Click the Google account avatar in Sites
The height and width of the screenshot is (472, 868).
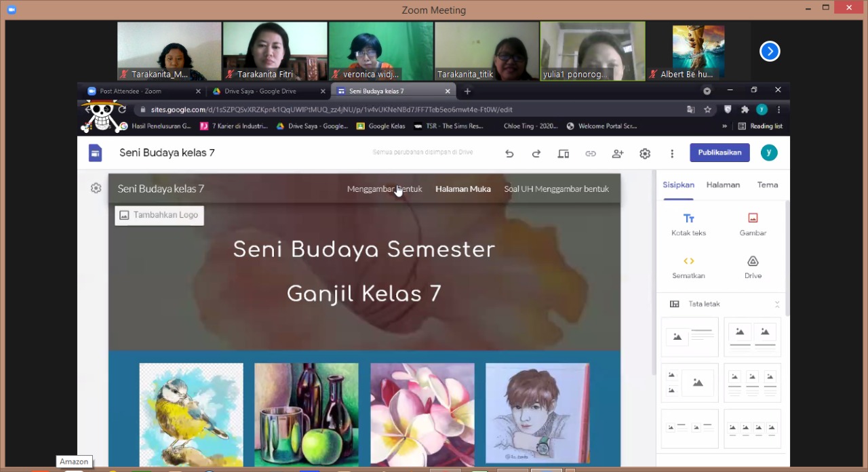pyautogui.click(x=769, y=153)
